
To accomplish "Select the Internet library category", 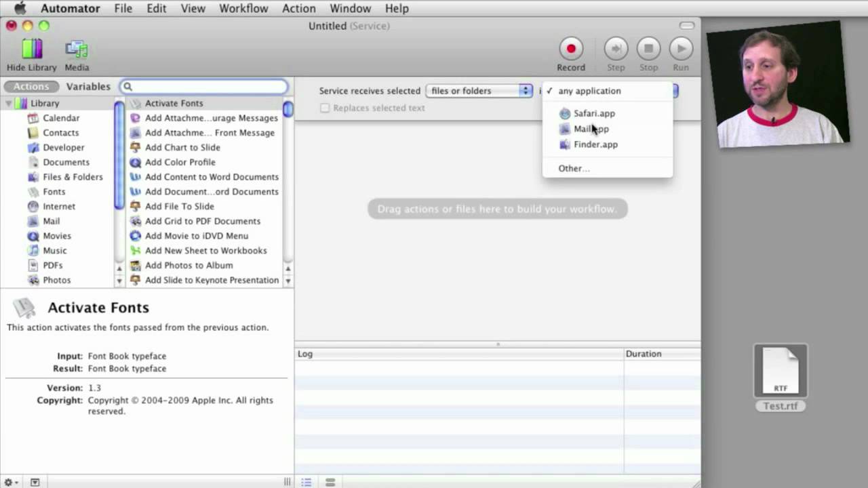I will click(59, 207).
